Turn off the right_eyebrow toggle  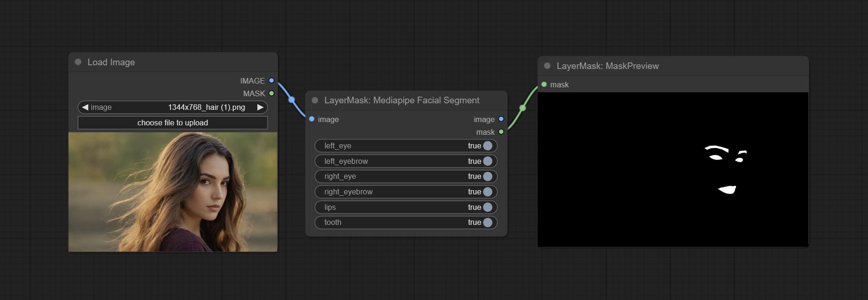point(487,192)
